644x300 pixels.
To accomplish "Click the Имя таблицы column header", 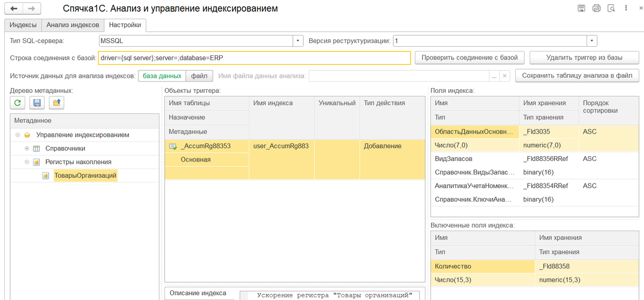I will (207, 103).
